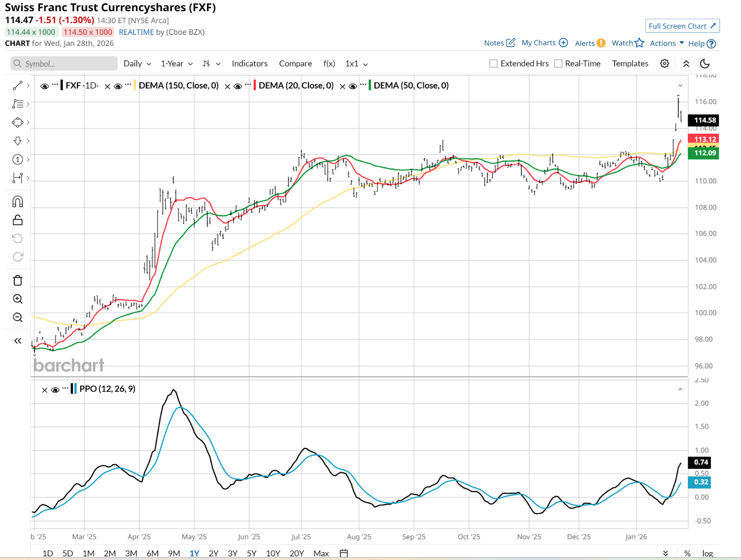The width and height of the screenshot is (741, 560).
Task: Open chart settings gear icon
Action: tap(665, 64)
